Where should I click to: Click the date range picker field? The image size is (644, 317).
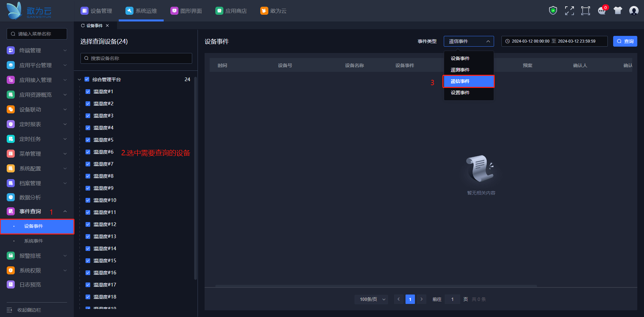(554, 41)
